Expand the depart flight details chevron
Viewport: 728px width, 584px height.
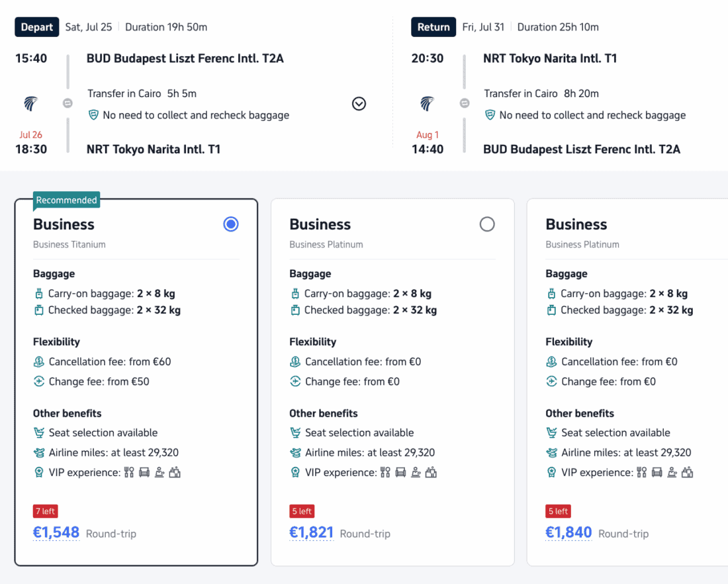pos(359,103)
